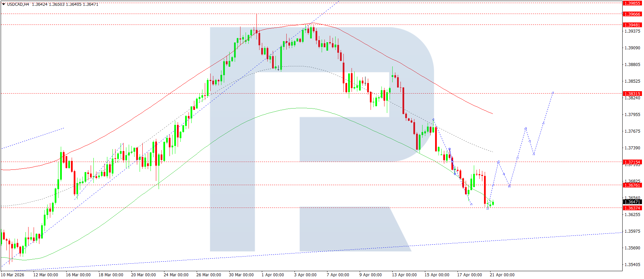Viewport: 644px width, 279px height.
Task: Click the 10 Mar 2026 date label
Action: pos(13,275)
